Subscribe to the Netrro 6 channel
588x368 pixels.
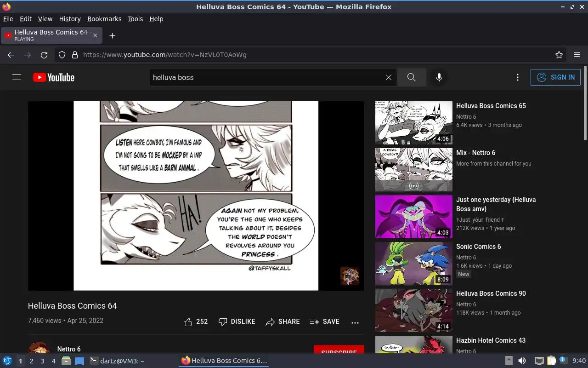click(x=339, y=350)
